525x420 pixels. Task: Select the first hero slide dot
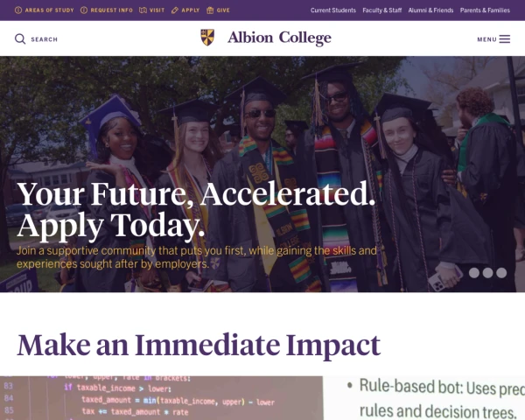click(x=474, y=273)
